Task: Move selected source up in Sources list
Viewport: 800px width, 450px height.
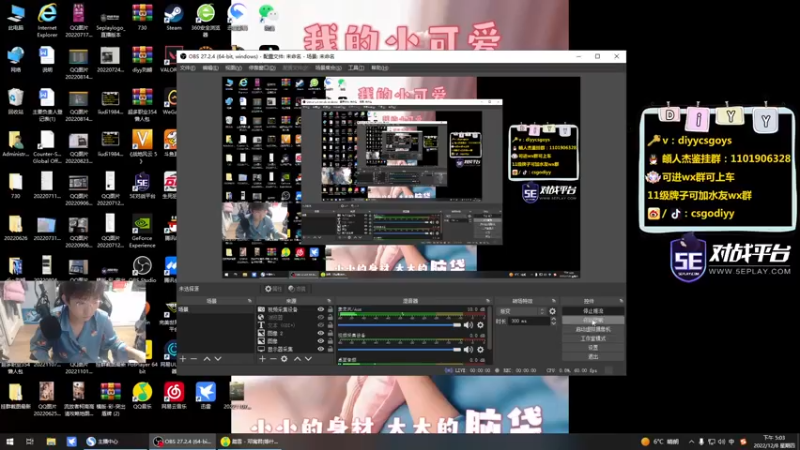Action: 297,359
